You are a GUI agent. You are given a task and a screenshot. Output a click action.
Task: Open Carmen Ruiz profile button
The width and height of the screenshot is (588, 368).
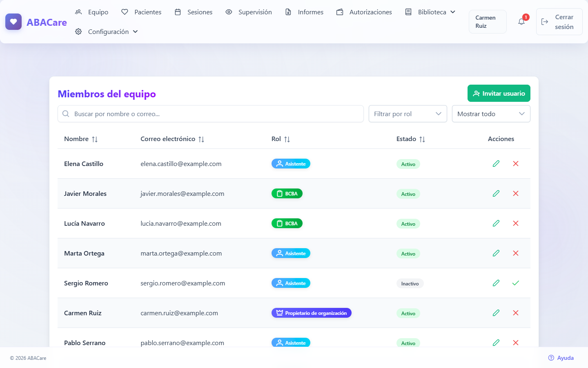pyautogui.click(x=488, y=22)
